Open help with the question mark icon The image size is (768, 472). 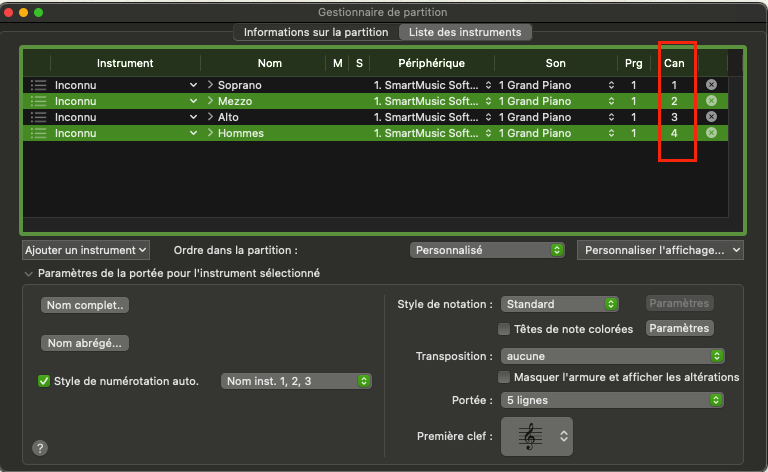(40, 448)
